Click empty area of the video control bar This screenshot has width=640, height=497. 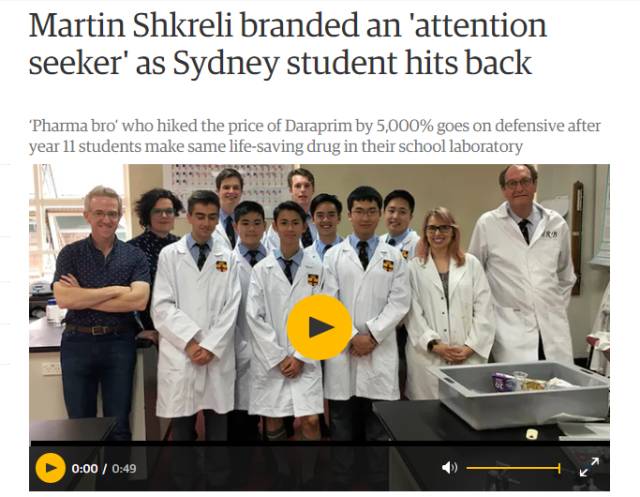click(x=286, y=468)
